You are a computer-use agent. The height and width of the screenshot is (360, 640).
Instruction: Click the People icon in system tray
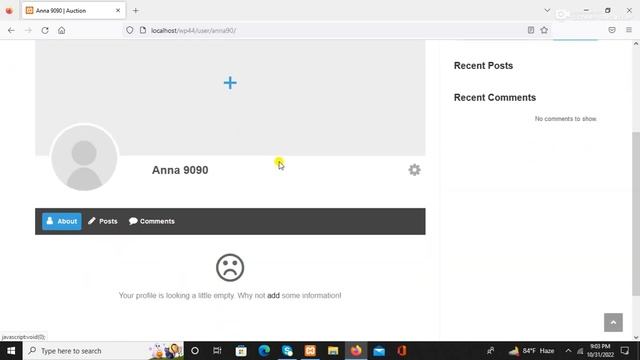(491, 351)
